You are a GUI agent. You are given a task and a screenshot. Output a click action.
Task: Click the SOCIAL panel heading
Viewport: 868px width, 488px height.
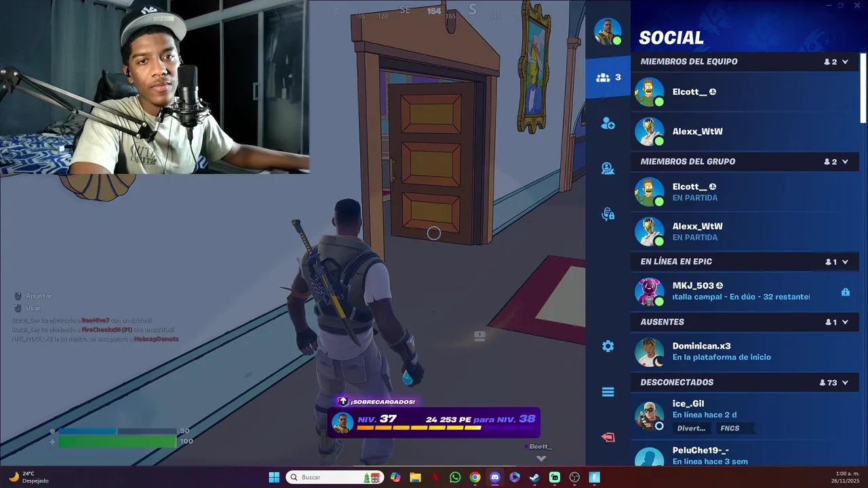(671, 38)
